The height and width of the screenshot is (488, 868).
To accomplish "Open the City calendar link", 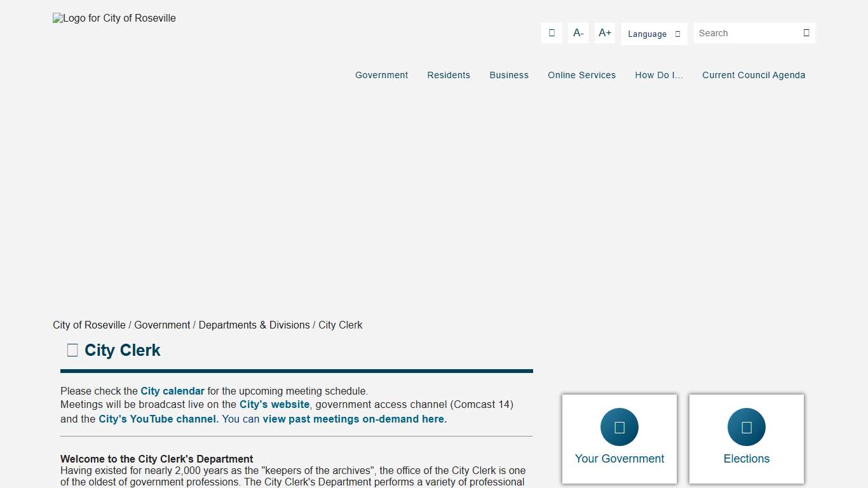I will point(172,391).
